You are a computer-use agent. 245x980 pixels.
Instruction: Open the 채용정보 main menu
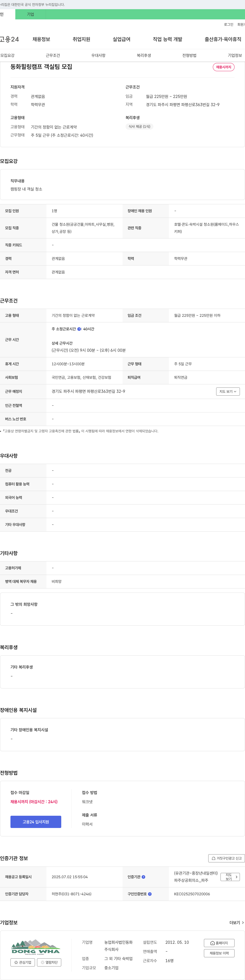(41, 39)
